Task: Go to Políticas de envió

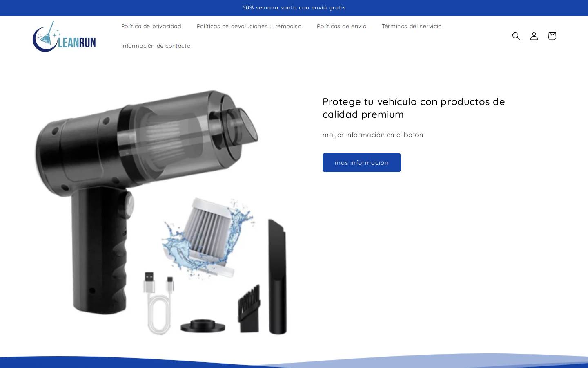Action: [342, 26]
